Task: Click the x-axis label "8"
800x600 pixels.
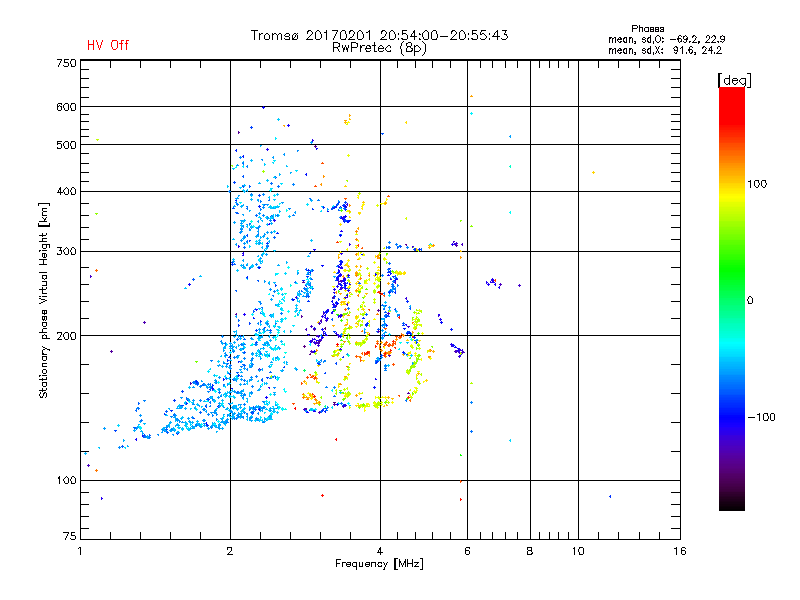Action: click(x=530, y=551)
